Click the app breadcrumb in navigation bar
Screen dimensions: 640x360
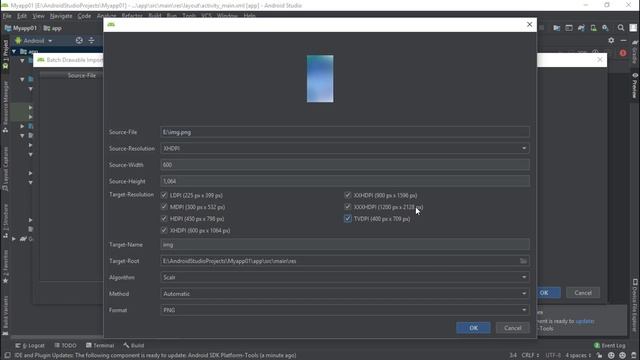click(53, 28)
